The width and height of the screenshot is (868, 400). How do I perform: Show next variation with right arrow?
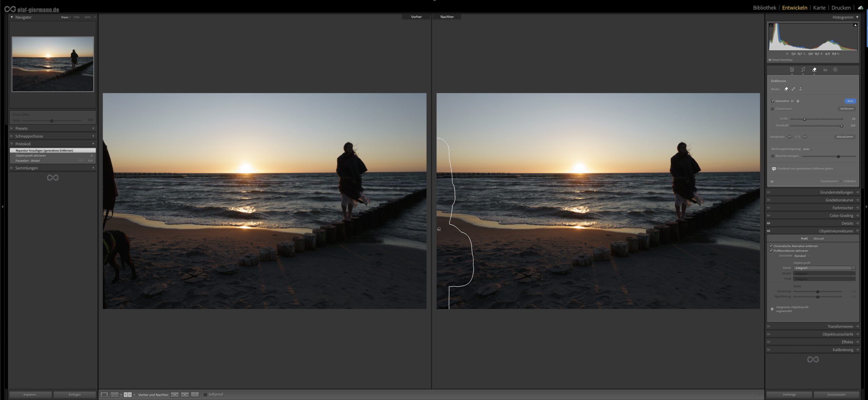[x=805, y=137]
